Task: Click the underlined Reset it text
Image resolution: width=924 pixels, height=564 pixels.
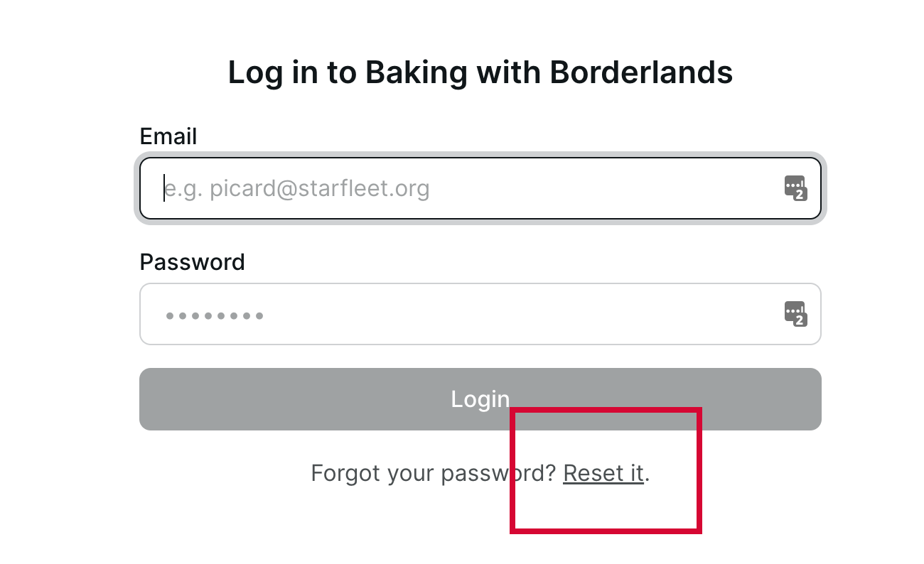Action: (603, 473)
